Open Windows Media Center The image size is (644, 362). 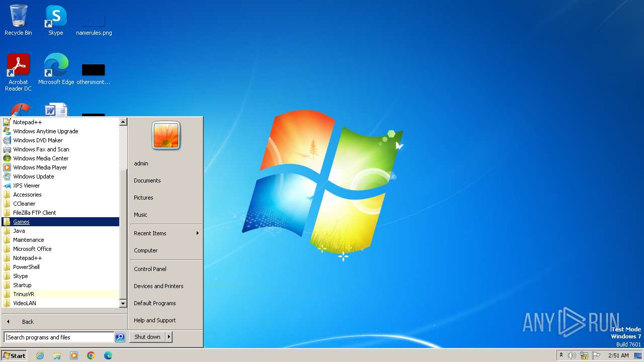point(60,158)
